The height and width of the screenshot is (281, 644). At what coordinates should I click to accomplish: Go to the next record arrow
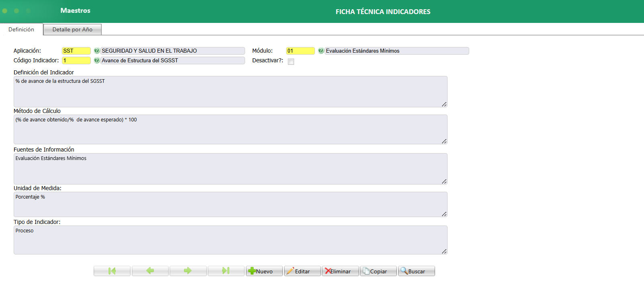[x=188, y=271]
